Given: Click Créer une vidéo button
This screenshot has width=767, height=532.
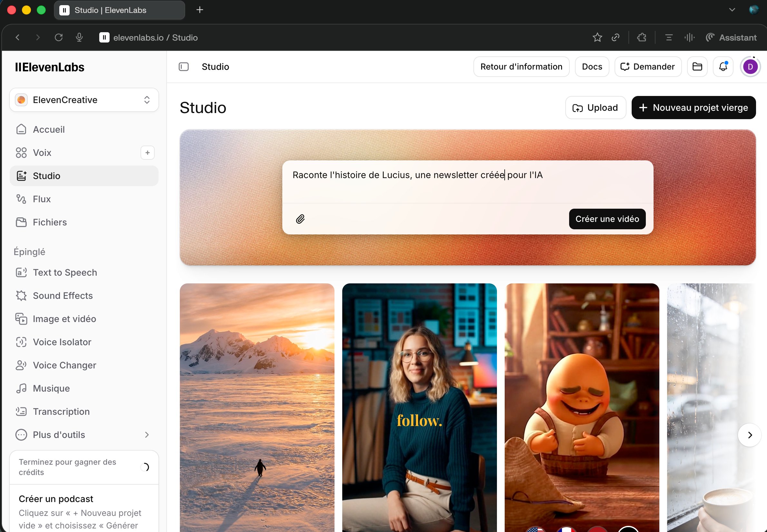Looking at the screenshot, I should tap(607, 219).
